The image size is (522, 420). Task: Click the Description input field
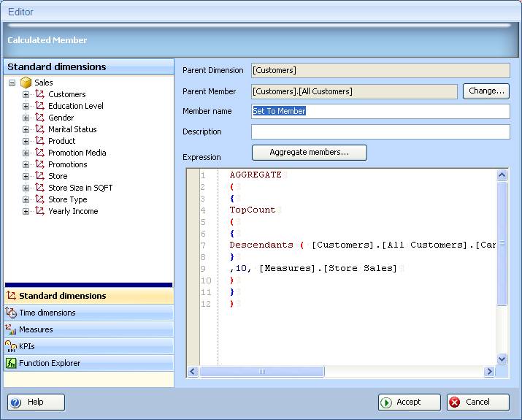[380, 131]
